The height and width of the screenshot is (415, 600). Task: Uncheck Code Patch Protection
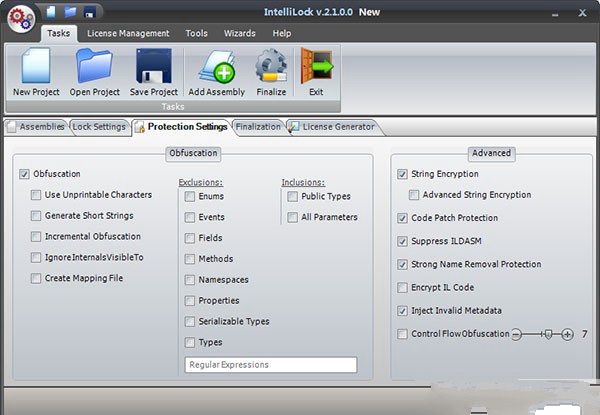pos(402,218)
